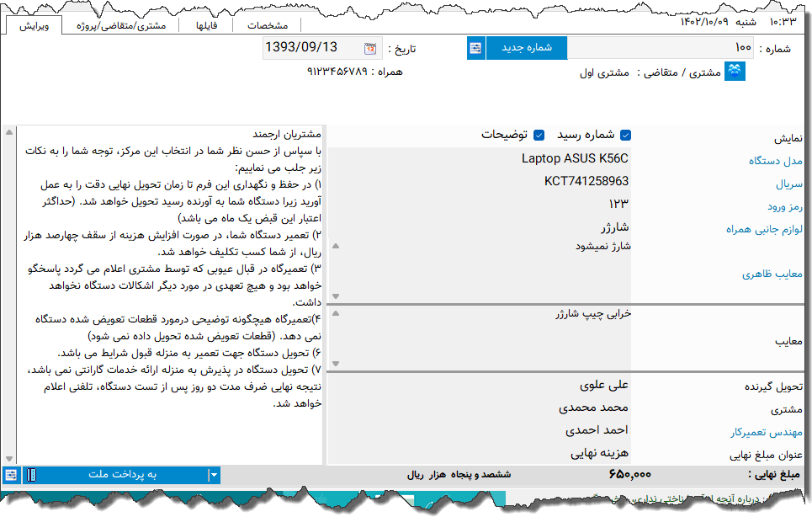The height and width of the screenshot is (517, 812).
Task: Click the up scroll arrow beside خرابی چیپ شارژر
Action: click(x=336, y=313)
